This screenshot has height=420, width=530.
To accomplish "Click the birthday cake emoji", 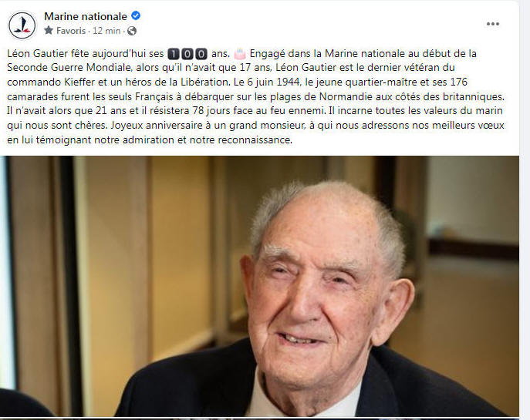I will 240,54.
